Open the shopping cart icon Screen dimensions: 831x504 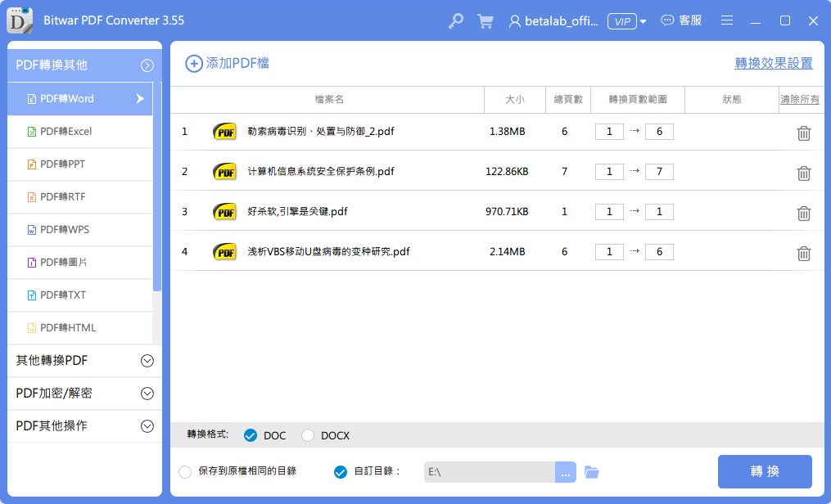485,21
